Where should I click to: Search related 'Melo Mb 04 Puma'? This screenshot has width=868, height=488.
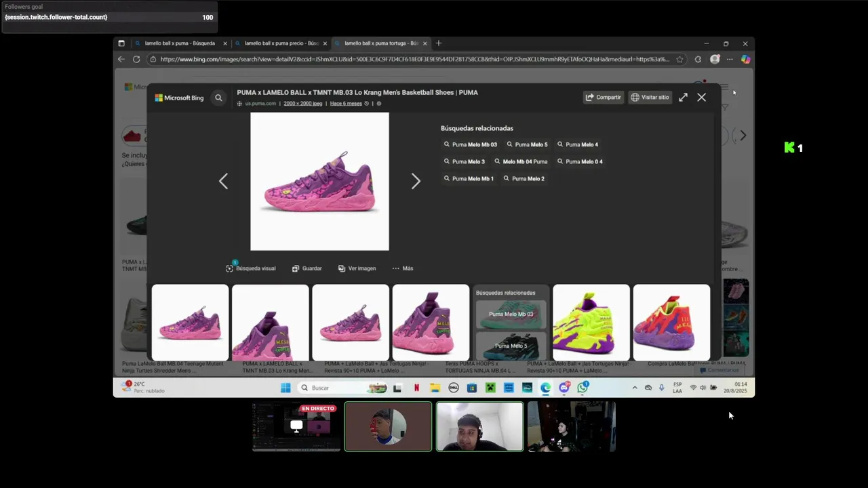coord(521,161)
